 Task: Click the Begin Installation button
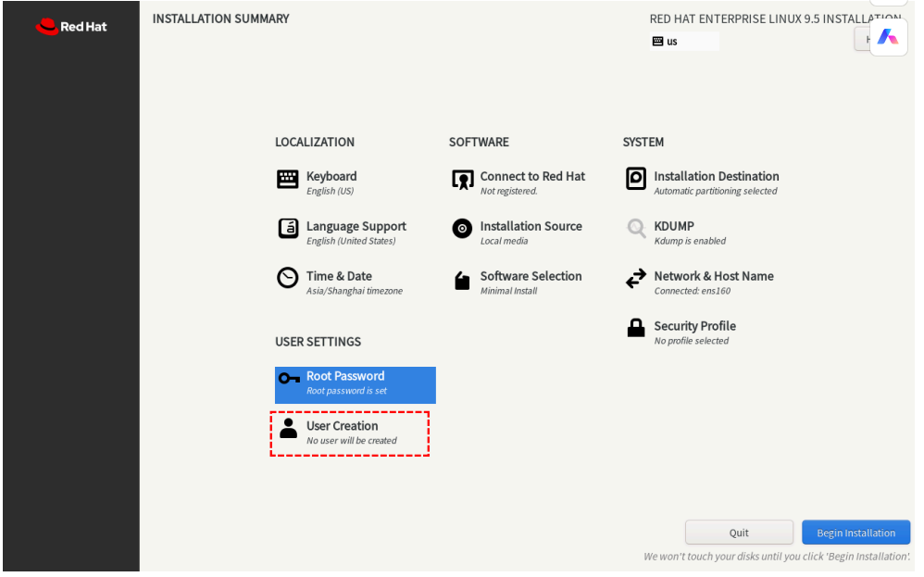click(855, 533)
